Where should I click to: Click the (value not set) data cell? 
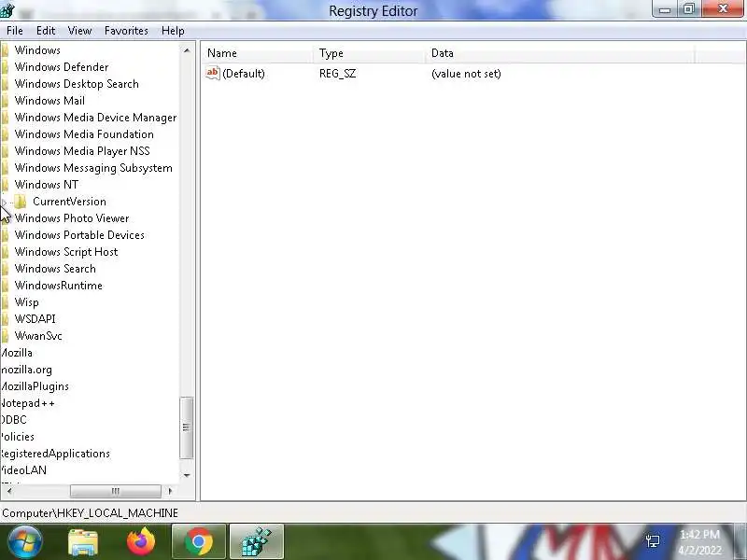[x=466, y=74]
